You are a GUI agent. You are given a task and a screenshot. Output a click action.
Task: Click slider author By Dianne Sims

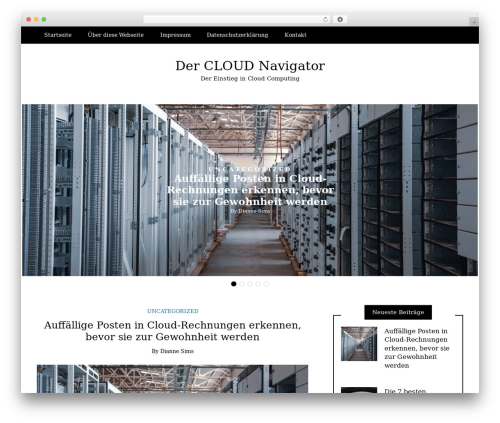(x=250, y=211)
